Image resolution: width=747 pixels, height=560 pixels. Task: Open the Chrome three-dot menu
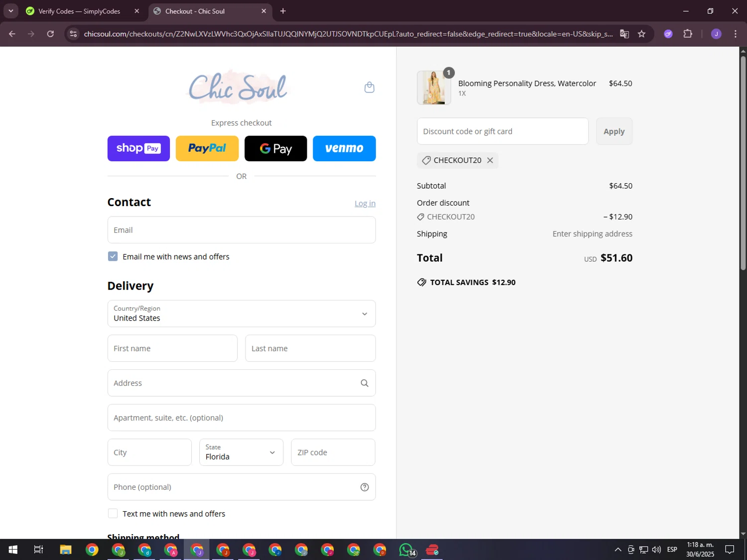pyautogui.click(x=736, y=34)
